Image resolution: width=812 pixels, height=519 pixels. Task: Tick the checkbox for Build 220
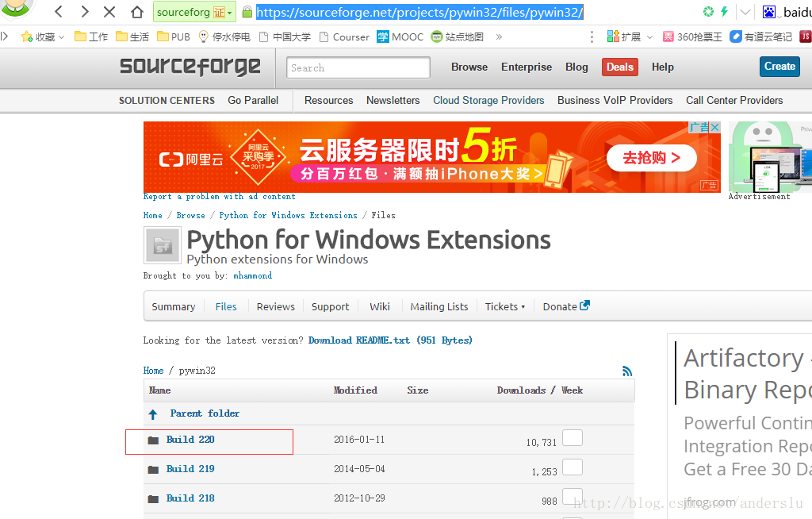[573, 437]
